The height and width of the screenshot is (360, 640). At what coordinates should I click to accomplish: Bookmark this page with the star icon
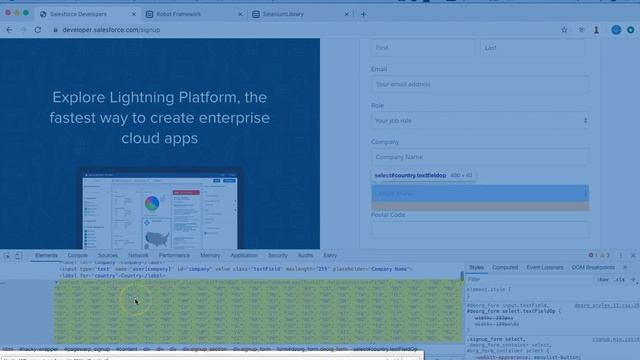pyautogui.click(x=564, y=30)
